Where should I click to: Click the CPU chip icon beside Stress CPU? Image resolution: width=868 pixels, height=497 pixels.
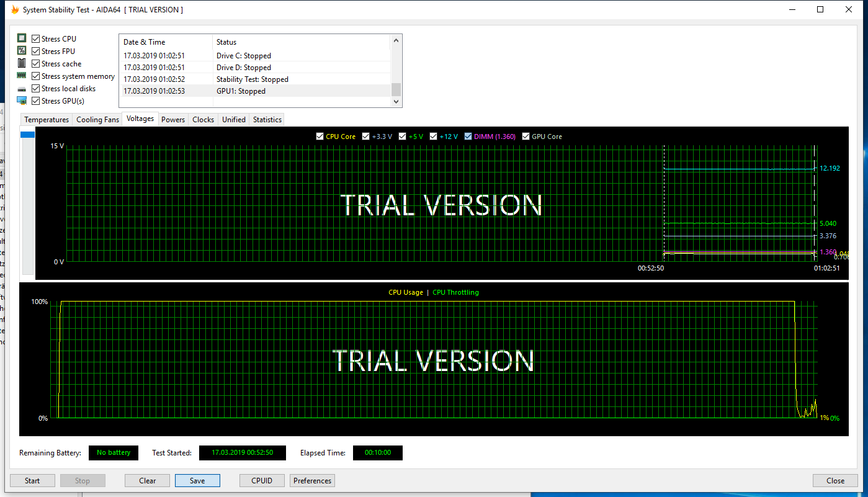tap(22, 38)
